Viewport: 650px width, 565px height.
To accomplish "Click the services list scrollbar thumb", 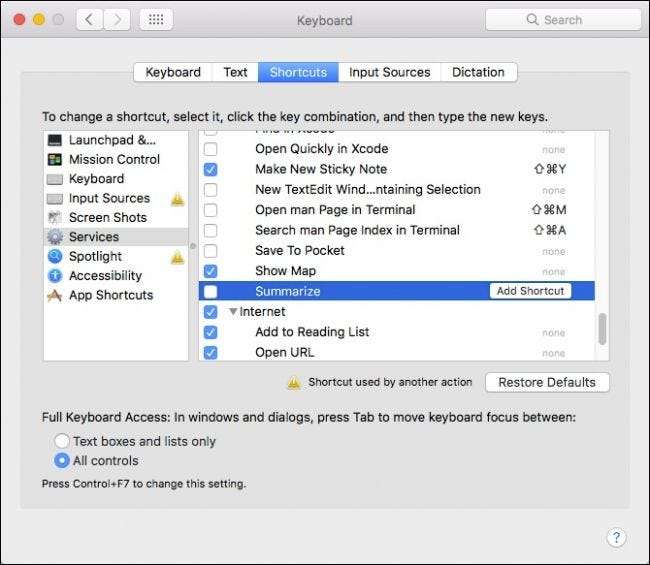I will point(602,329).
